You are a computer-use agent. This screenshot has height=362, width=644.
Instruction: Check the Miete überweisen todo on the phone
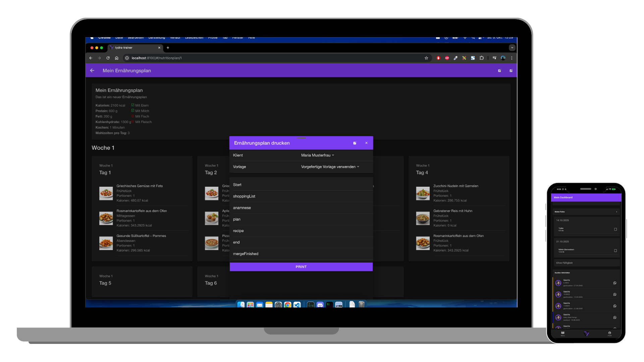point(615,250)
